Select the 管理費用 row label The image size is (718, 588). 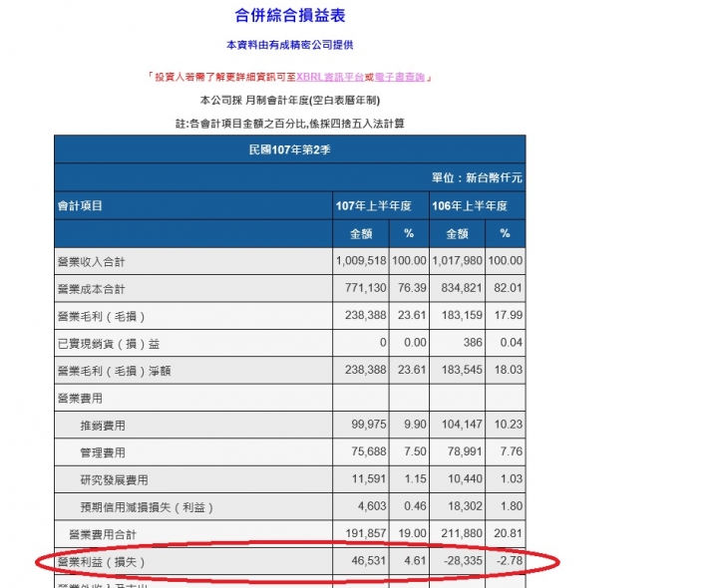pyautogui.click(x=103, y=452)
